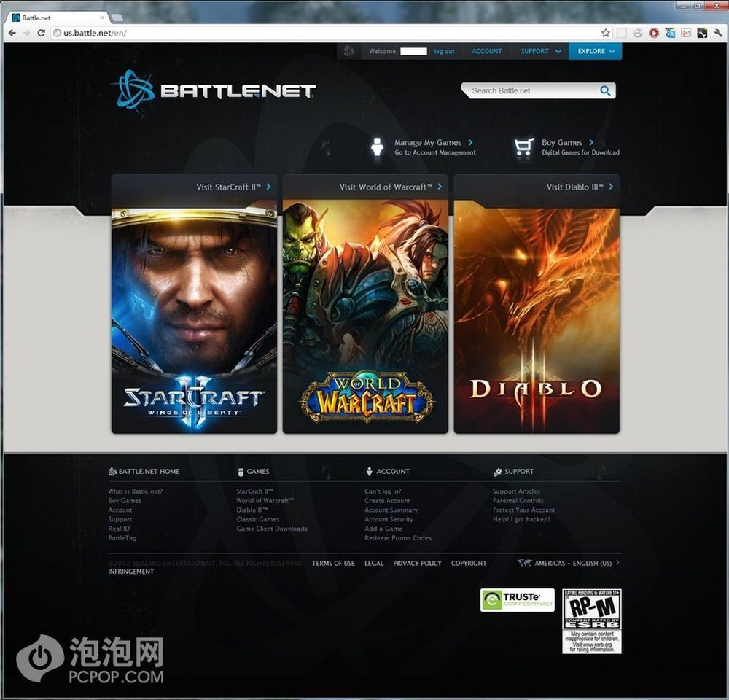Open Game Client Downloads footer link
The image size is (729, 700).
pos(272,529)
